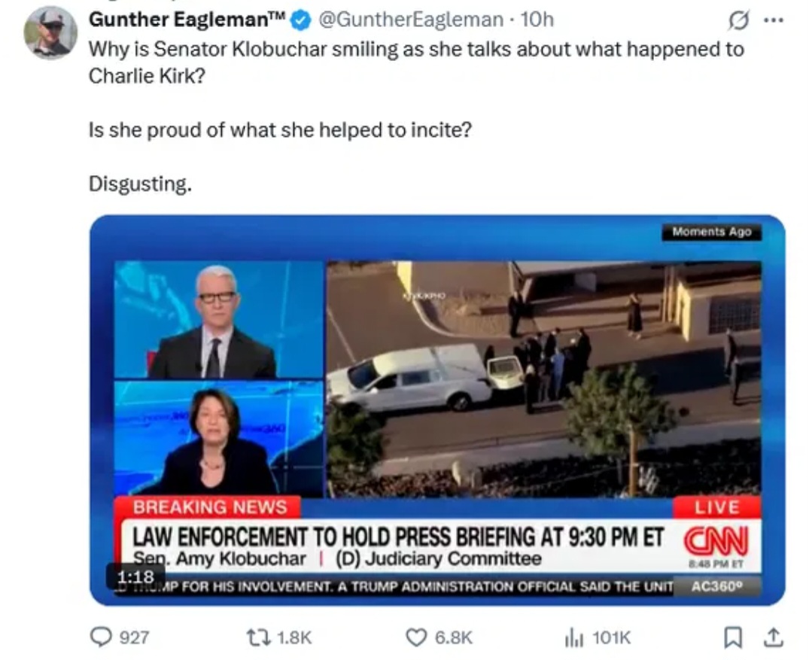Click the 1:18 video duration badge
The image size is (812, 660).
point(135,576)
